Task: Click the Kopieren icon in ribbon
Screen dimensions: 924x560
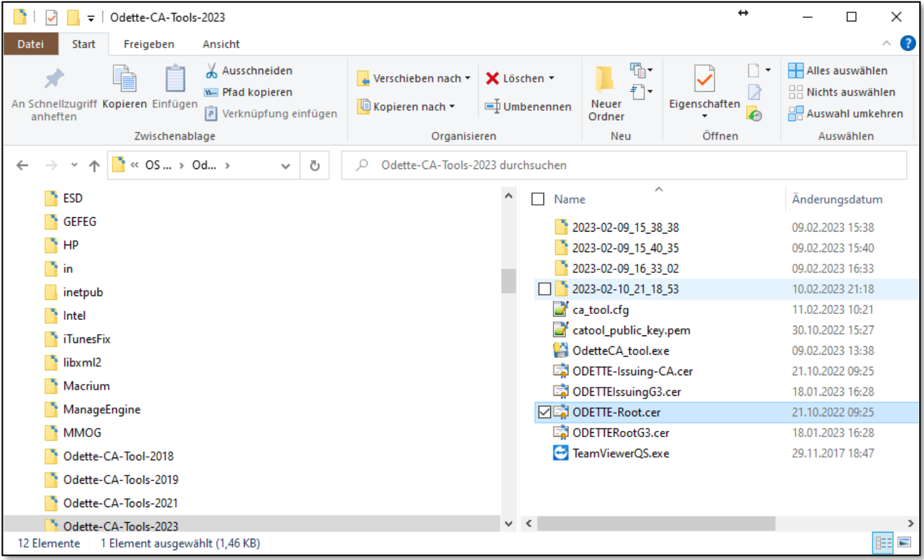Action: 125,79
